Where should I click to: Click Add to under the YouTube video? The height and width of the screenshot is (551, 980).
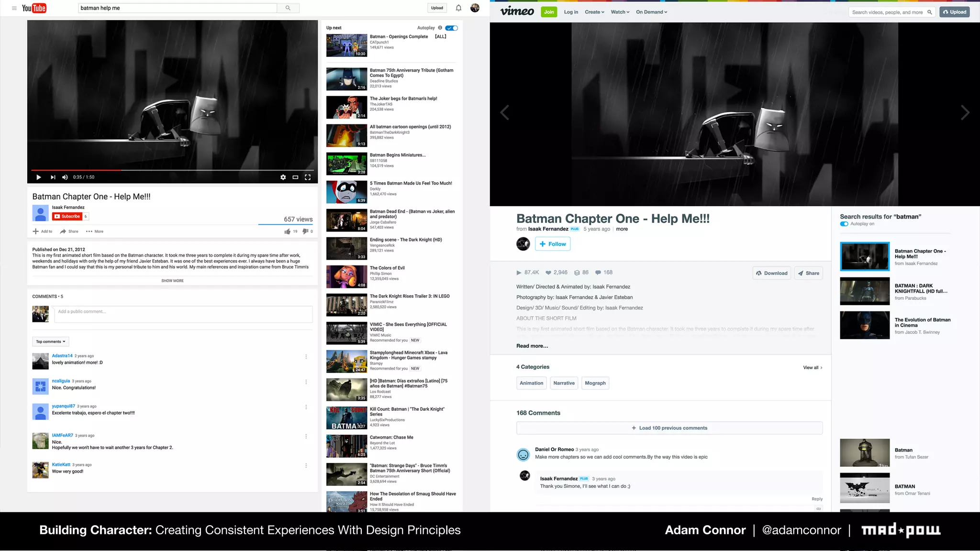[x=43, y=231]
